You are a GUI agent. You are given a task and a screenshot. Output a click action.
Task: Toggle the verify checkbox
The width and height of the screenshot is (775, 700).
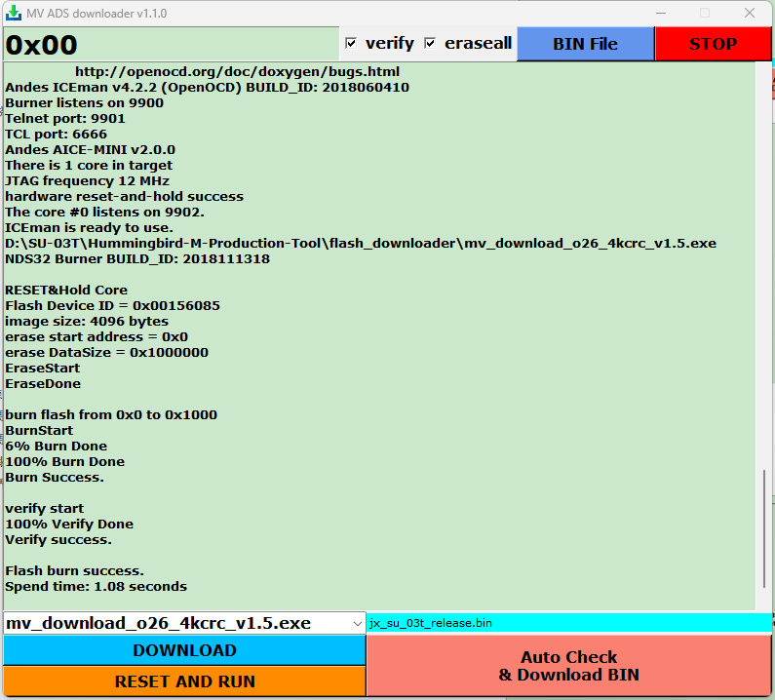(353, 44)
